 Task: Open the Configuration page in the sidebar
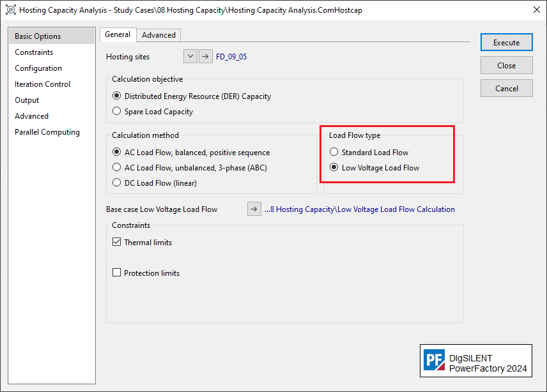click(x=52, y=68)
